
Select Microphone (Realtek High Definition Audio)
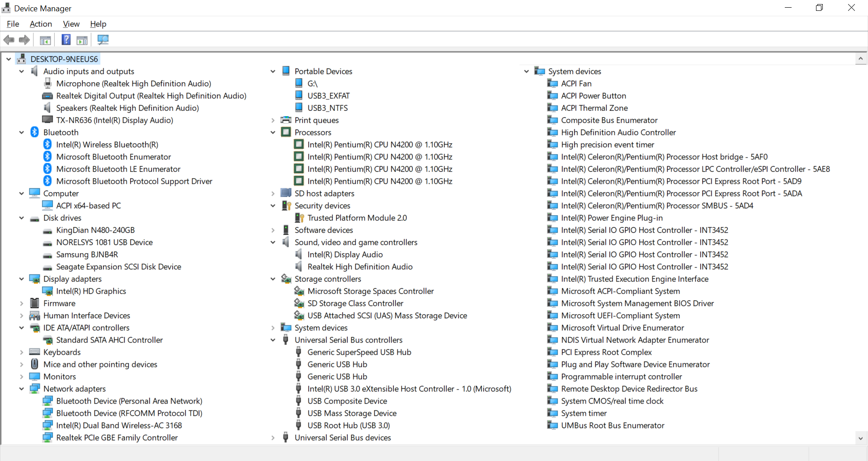tap(134, 84)
